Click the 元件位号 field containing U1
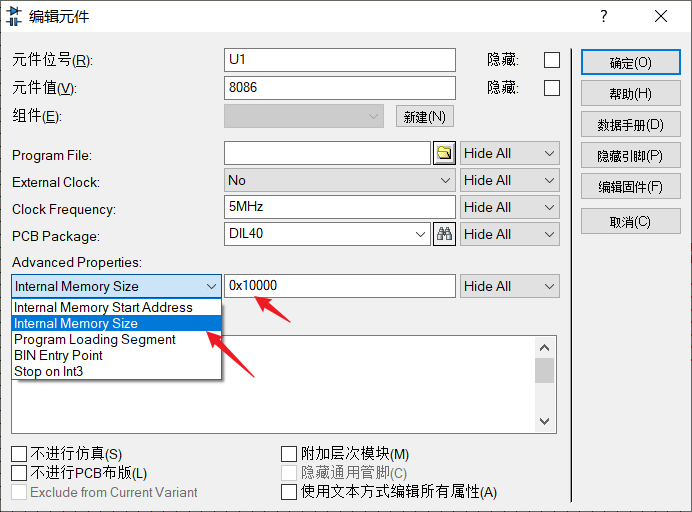 pos(340,60)
